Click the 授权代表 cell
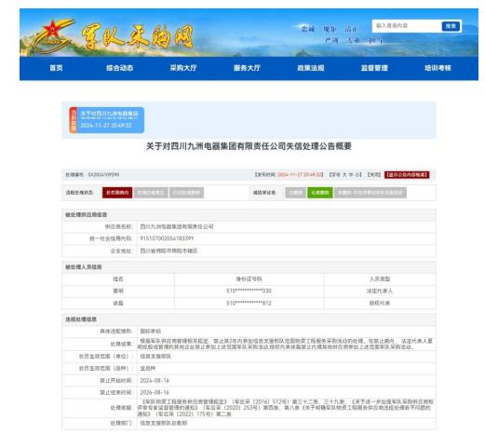The height and width of the screenshot is (448, 485). click(380, 304)
